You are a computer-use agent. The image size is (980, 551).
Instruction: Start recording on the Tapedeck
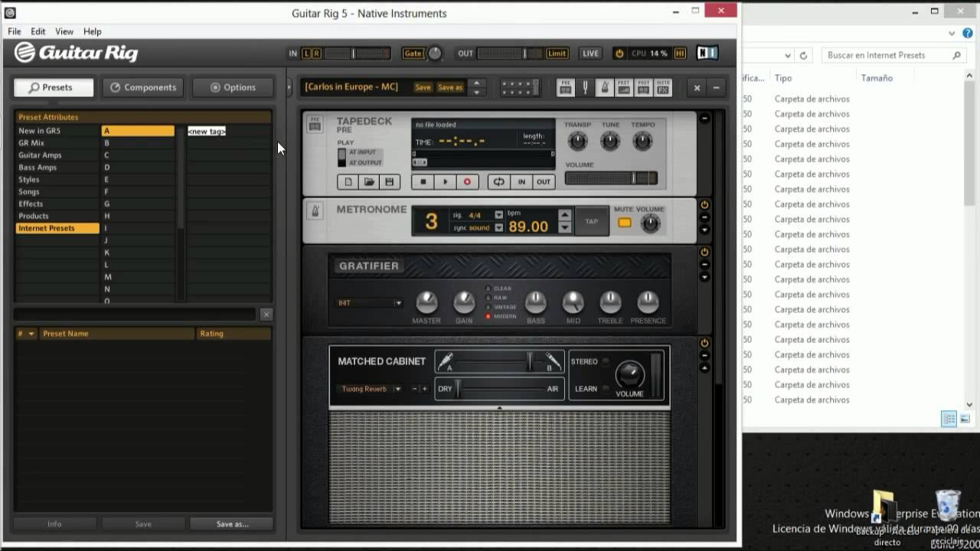point(467,182)
